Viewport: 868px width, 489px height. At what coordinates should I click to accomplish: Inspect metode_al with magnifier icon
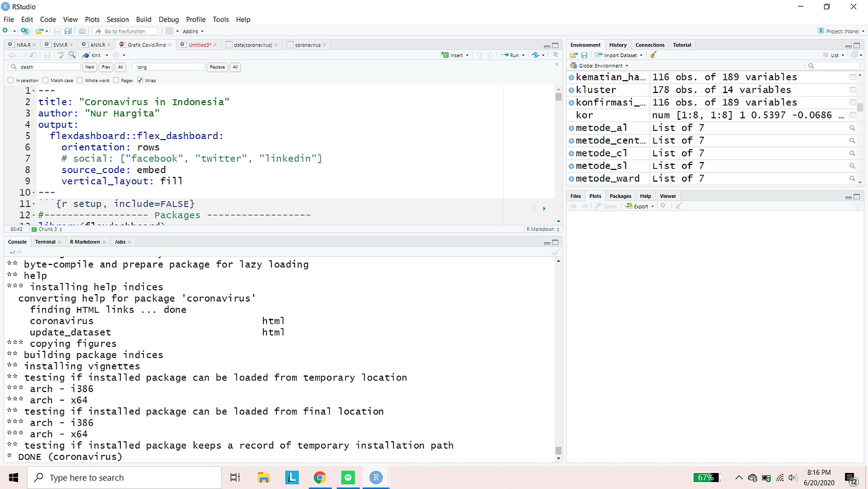(852, 128)
